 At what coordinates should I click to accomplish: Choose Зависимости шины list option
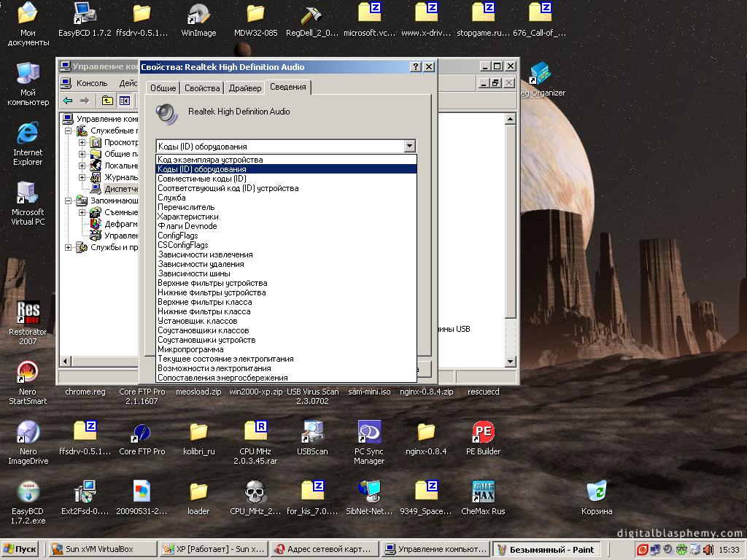pyautogui.click(x=204, y=273)
